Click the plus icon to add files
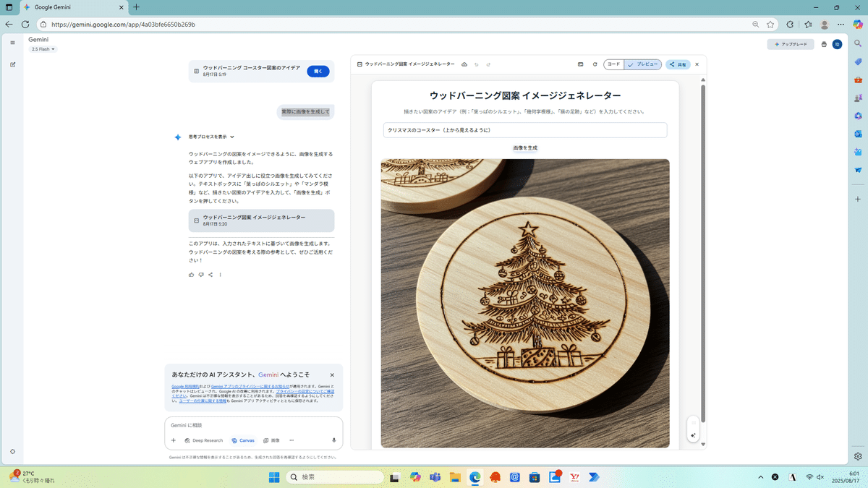 [x=174, y=440]
